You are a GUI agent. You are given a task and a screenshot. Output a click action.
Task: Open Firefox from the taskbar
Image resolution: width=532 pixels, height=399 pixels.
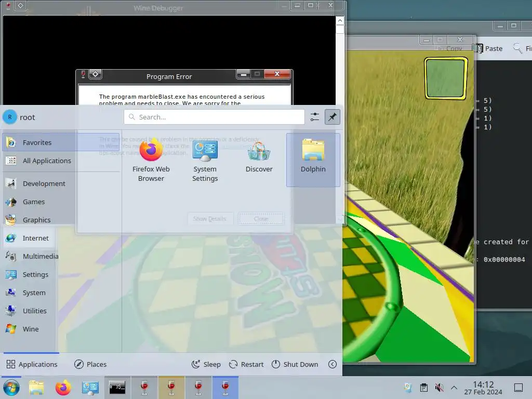point(63,388)
